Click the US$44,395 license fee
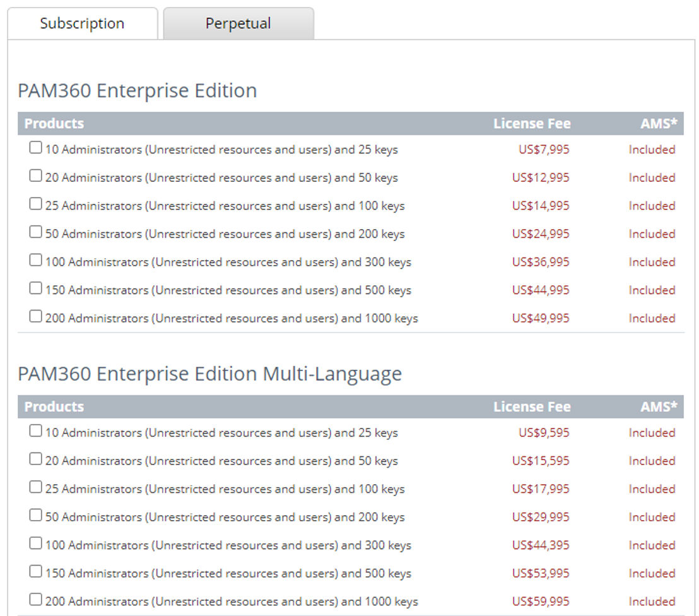Image resolution: width=699 pixels, height=616 pixels. pos(541,545)
